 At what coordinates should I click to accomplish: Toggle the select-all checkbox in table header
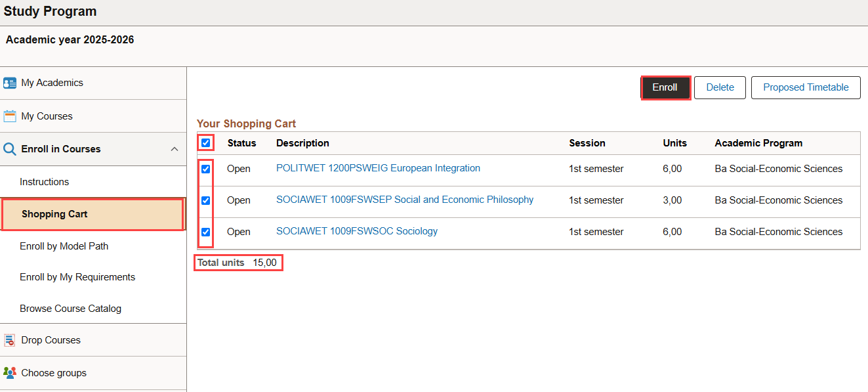click(x=206, y=142)
